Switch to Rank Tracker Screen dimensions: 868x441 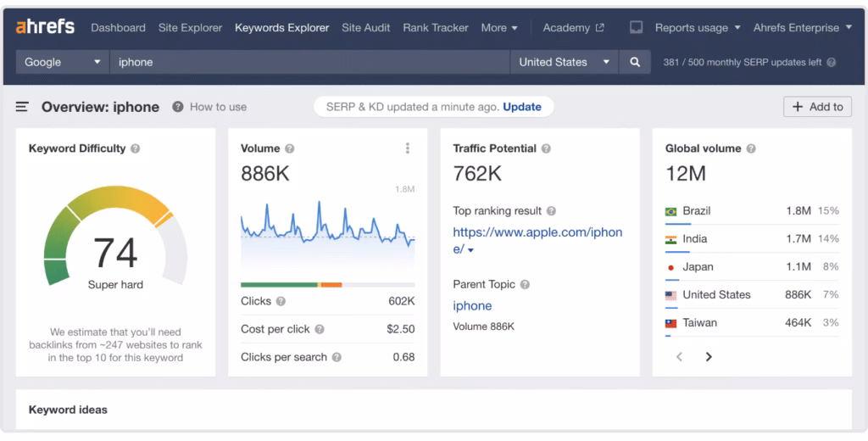pyautogui.click(x=436, y=27)
